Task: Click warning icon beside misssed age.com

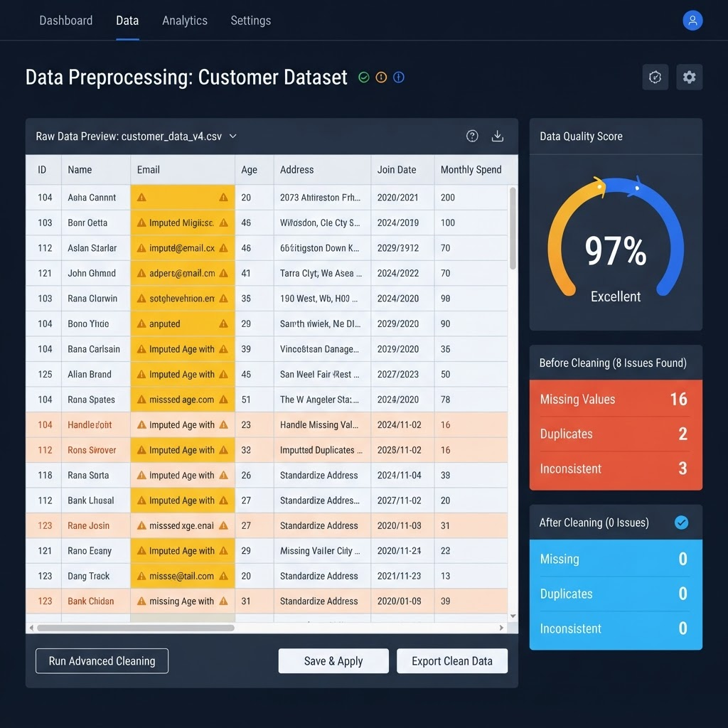Action: 141,400
